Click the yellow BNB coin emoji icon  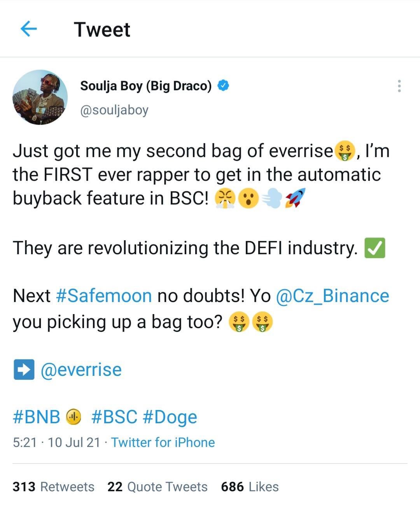pyautogui.click(x=73, y=417)
